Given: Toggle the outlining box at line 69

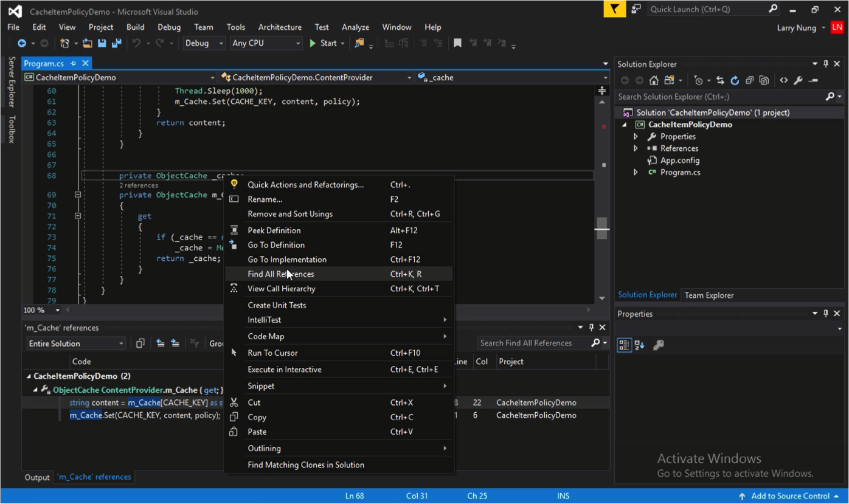Looking at the screenshot, I should coord(78,195).
